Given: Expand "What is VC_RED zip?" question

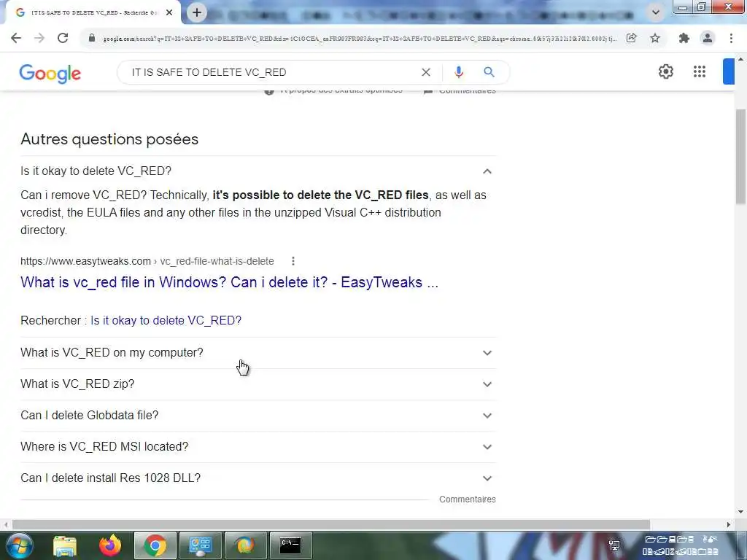Looking at the screenshot, I should coord(258,384).
